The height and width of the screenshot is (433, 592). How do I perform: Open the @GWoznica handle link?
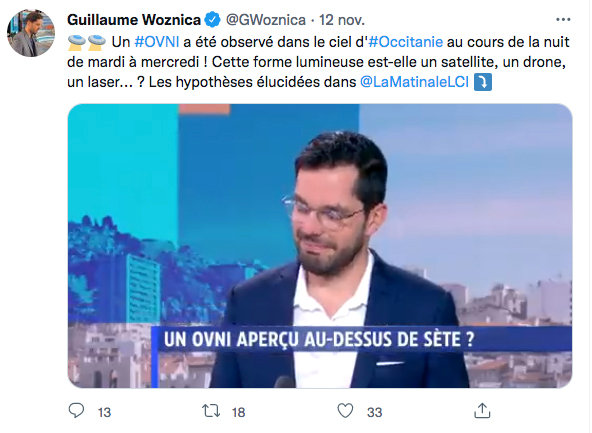(265, 20)
